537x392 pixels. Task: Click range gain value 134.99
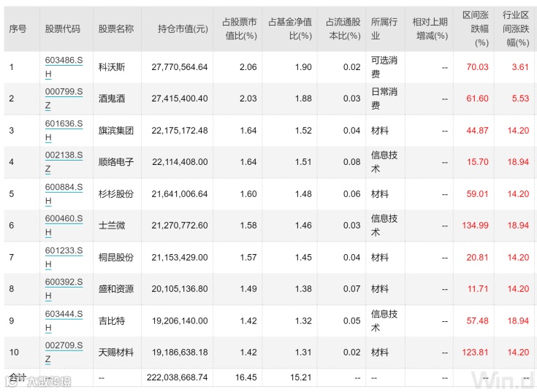pyautogui.click(x=476, y=226)
